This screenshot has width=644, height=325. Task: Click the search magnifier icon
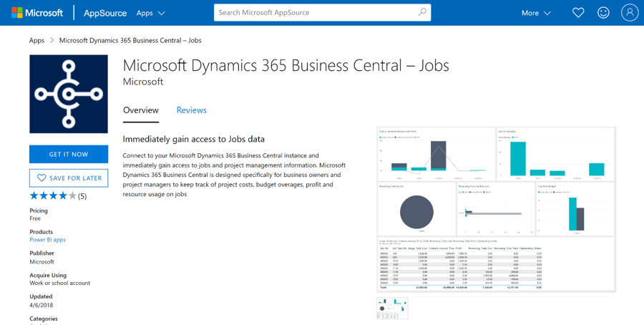pos(422,12)
